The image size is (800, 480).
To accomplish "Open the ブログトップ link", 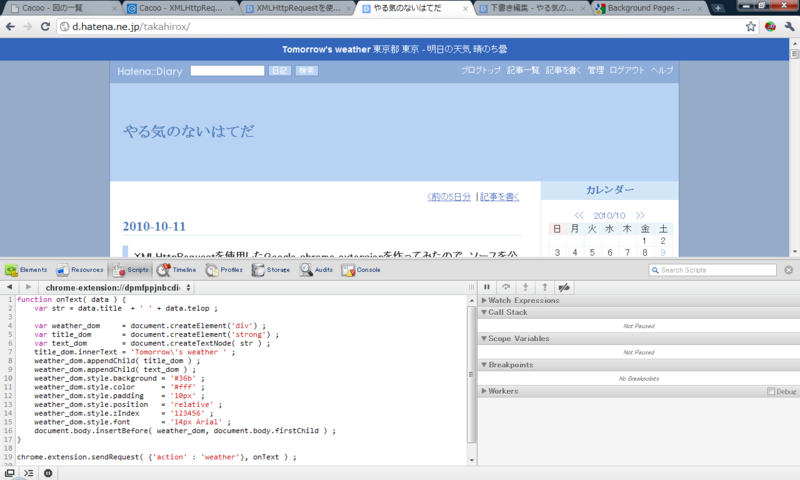I will (x=481, y=70).
